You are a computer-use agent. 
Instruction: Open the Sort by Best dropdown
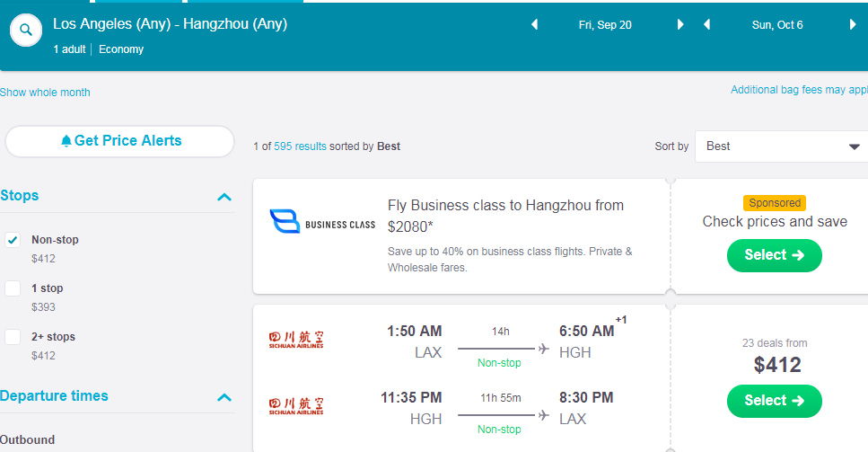[781, 146]
